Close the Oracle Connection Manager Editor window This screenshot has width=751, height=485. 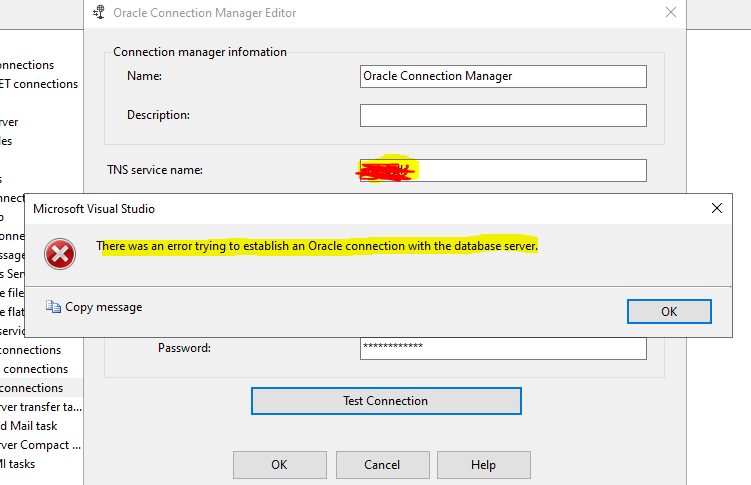[x=671, y=12]
